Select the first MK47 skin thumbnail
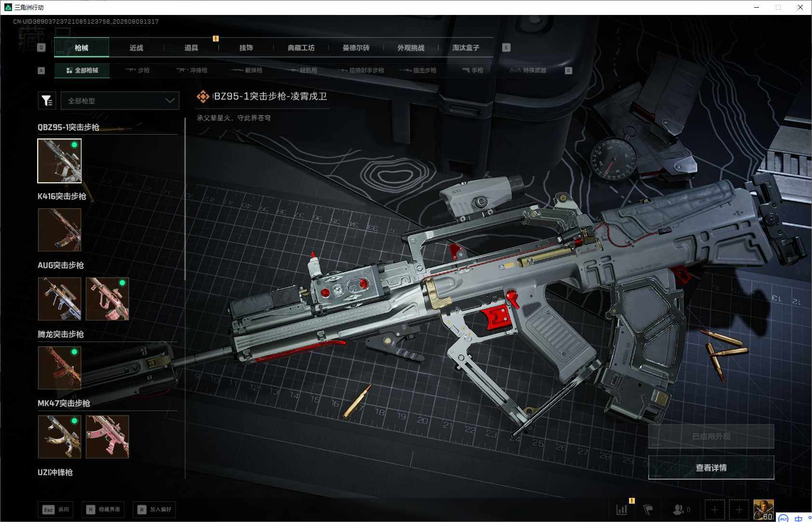This screenshot has width=812, height=522. pyautogui.click(x=59, y=437)
